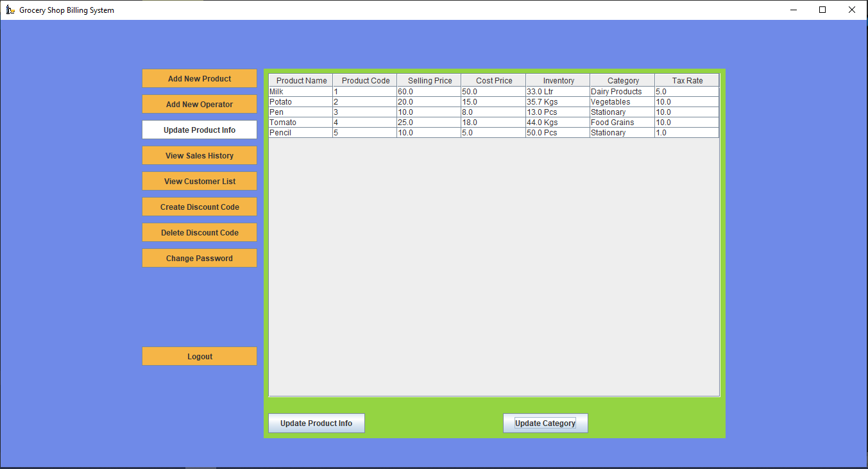The height and width of the screenshot is (469, 868).
Task: Open View Sales History
Action: (x=200, y=155)
